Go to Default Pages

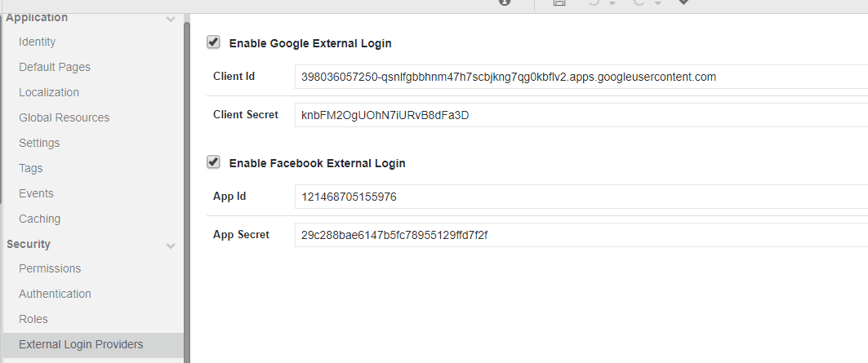point(54,67)
